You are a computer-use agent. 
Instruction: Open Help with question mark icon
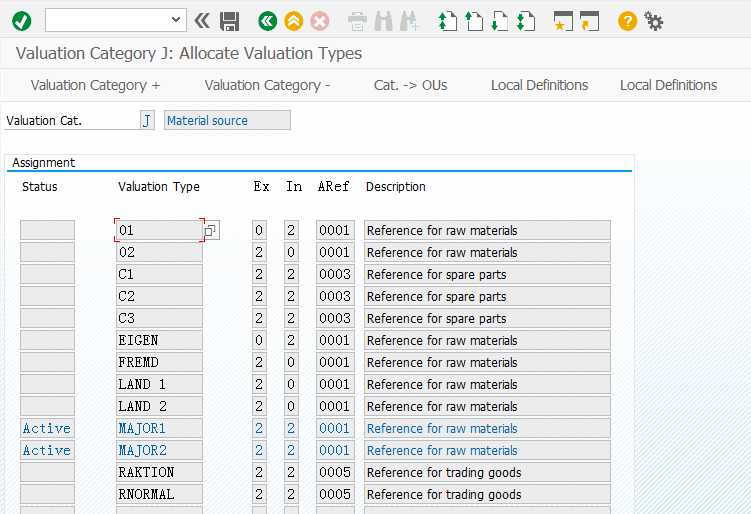click(x=627, y=21)
